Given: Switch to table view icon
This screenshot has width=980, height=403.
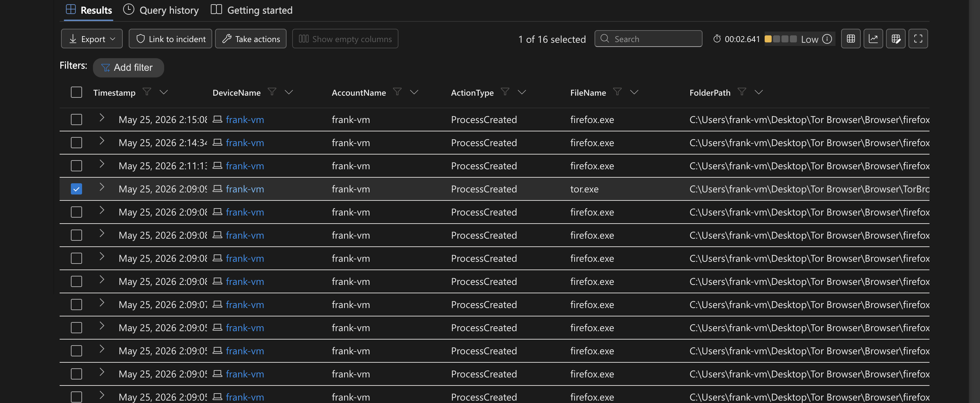Looking at the screenshot, I should (851, 39).
